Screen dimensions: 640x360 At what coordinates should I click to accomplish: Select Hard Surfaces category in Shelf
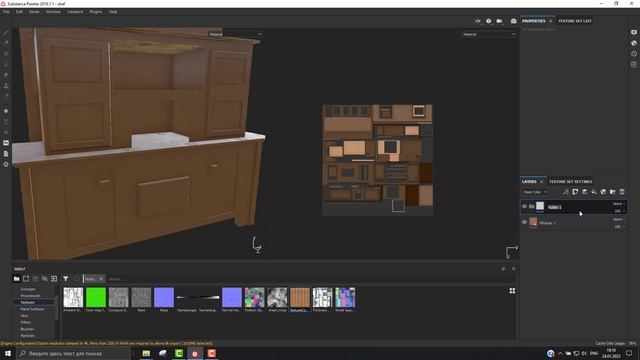(x=32, y=309)
